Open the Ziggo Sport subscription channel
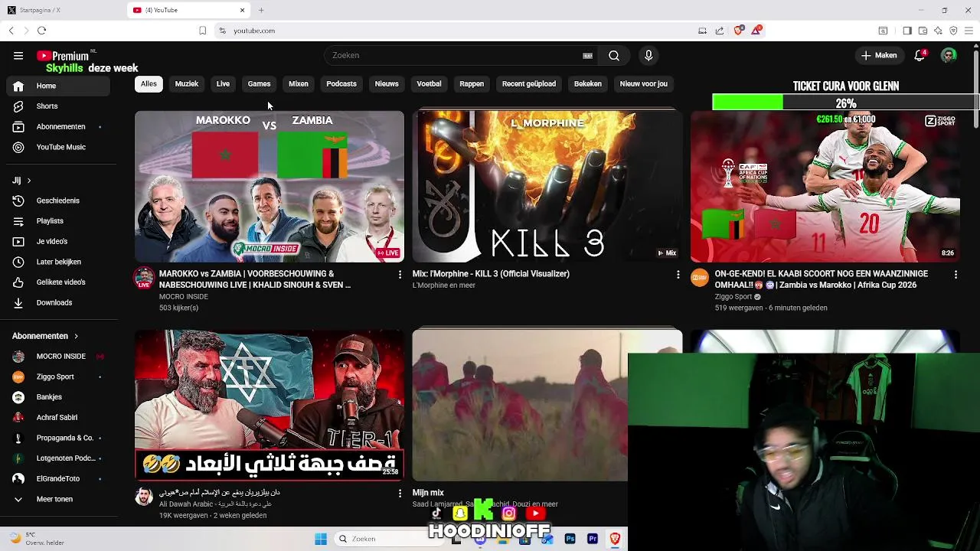980x551 pixels. 60,377
